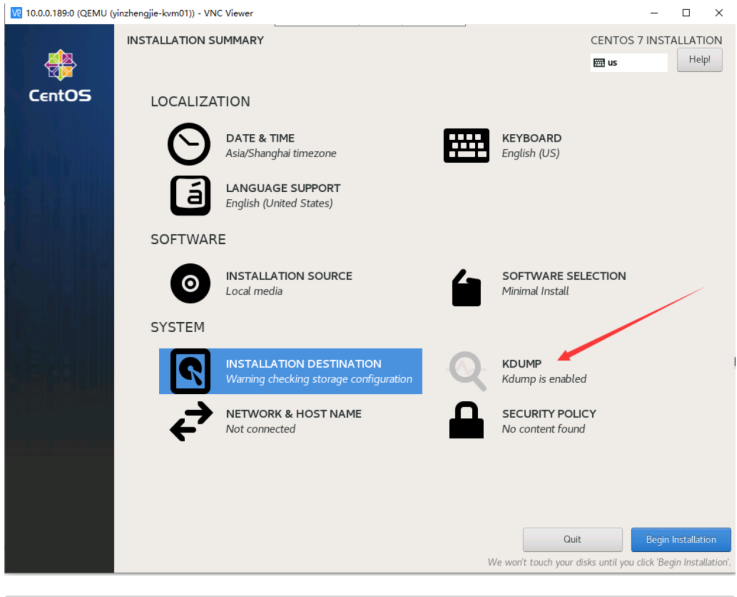Open the Software Selection package icon
The image size is (737, 597).
coord(466,288)
